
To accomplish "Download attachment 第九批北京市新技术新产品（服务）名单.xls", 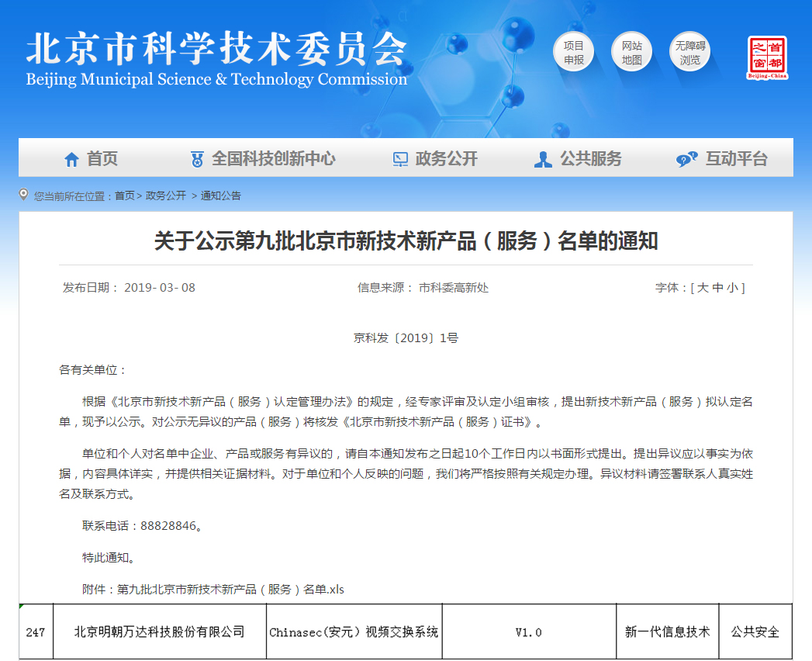I will [230, 589].
